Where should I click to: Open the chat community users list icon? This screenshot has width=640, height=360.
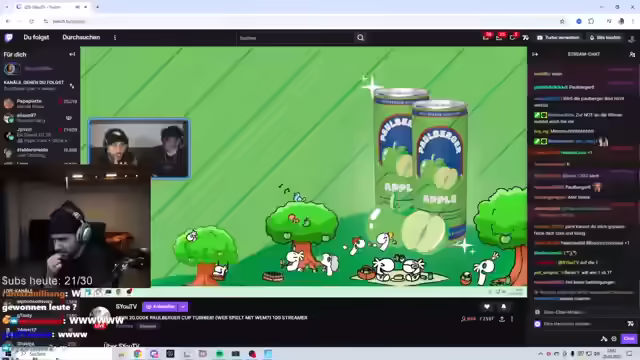pyautogui.click(x=632, y=54)
